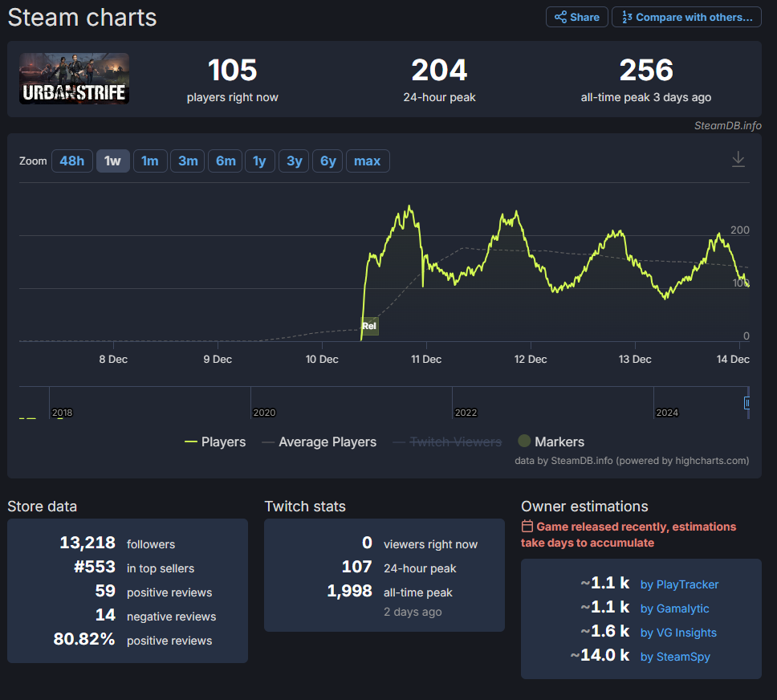Select the max zoom range
This screenshot has height=700, width=777.
(367, 161)
